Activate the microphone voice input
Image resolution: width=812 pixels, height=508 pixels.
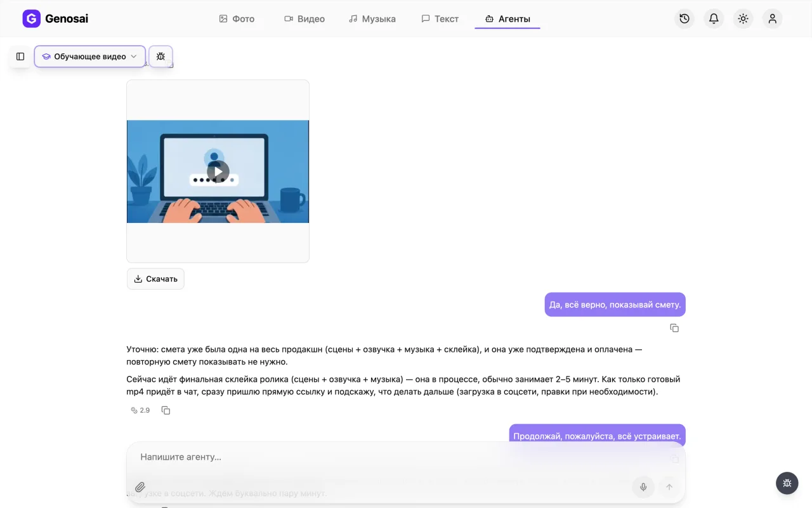coord(643,487)
